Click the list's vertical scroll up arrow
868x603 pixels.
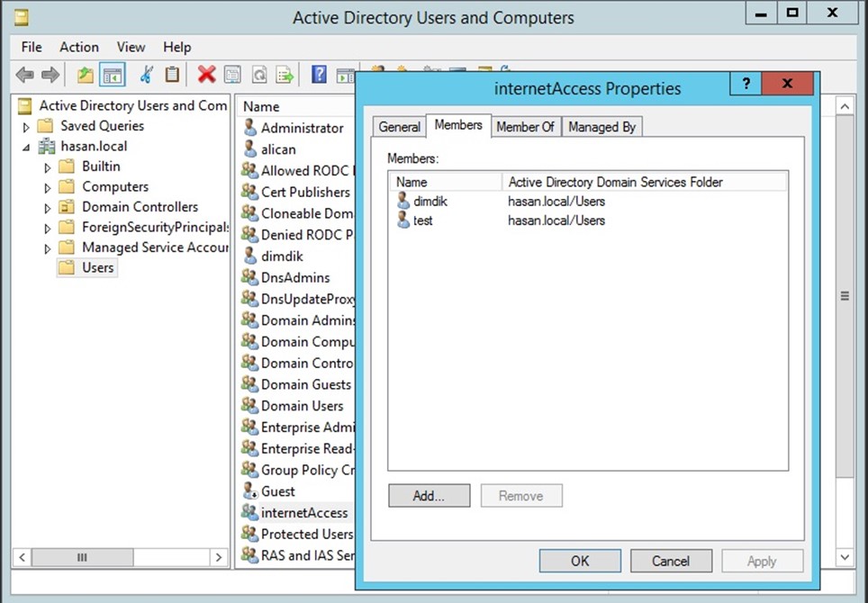pyautogui.click(x=845, y=105)
